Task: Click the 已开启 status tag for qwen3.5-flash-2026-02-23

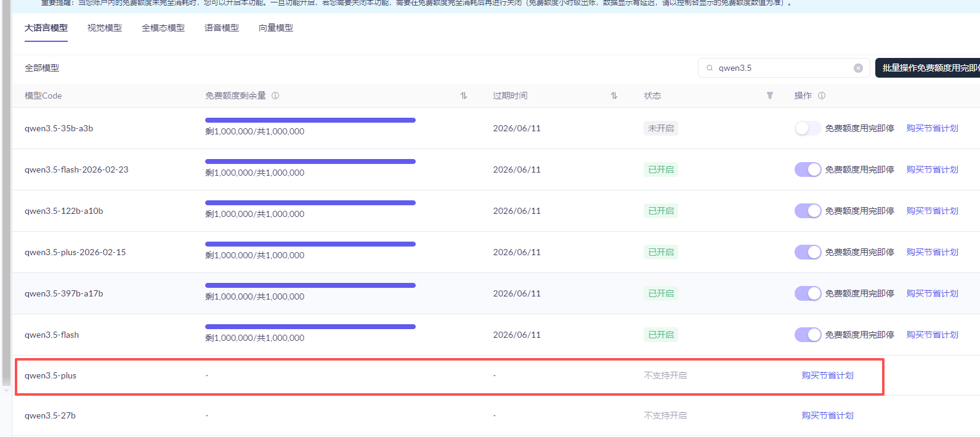Action: [661, 169]
